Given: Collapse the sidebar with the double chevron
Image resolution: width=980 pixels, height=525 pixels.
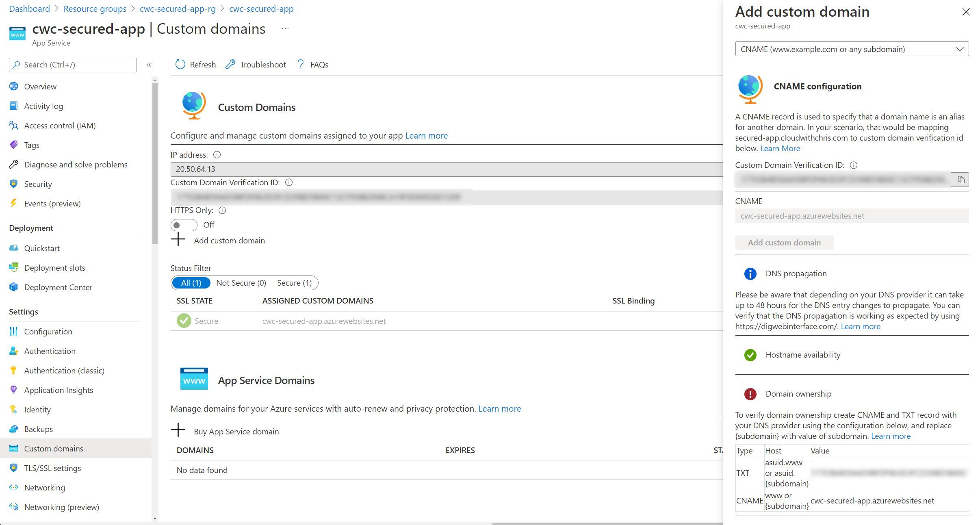Looking at the screenshot, I should 149,65.
